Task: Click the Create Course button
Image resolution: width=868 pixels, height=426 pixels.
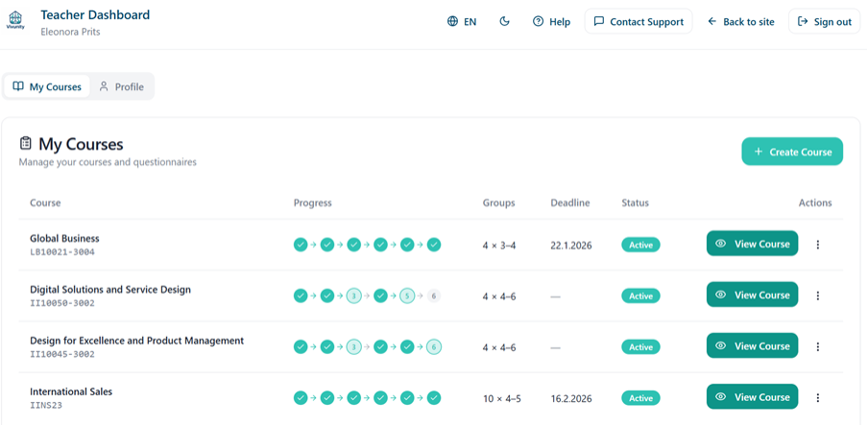Action: 792,152
